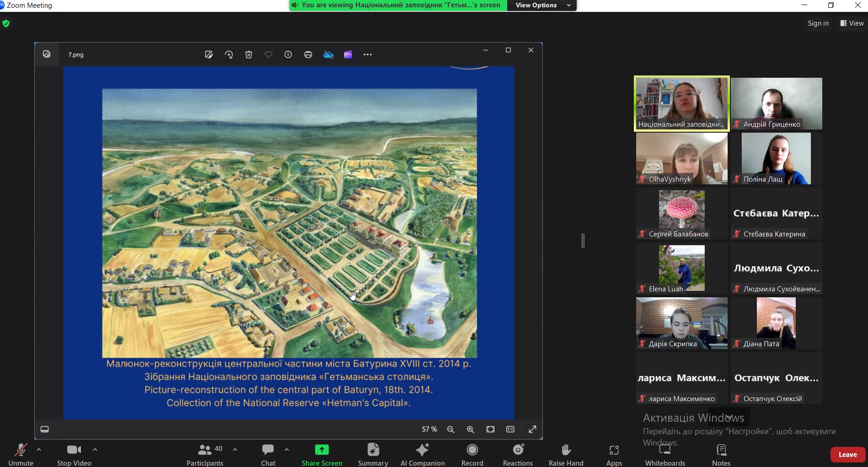868x467 pixels.
Task: Click Share Screen button
Action: (322, 455)
